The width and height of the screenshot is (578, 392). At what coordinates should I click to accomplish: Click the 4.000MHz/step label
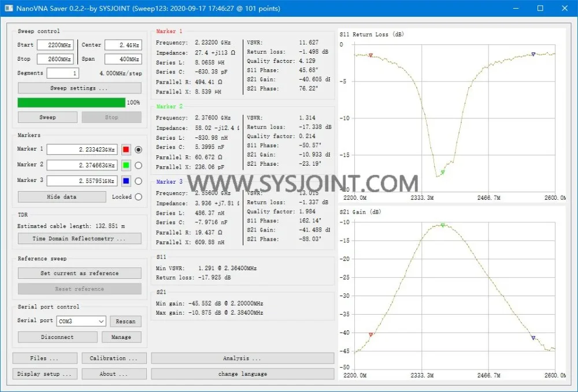click(121, 73)
